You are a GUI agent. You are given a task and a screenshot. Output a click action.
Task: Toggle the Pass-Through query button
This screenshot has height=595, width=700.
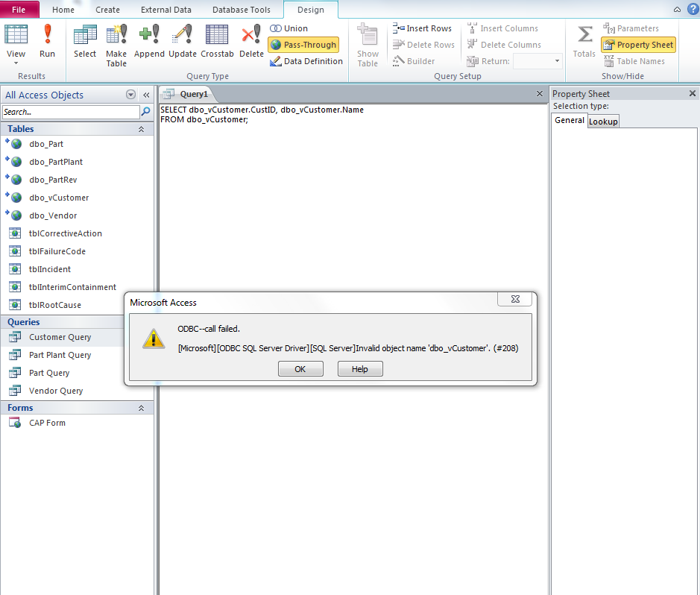pos(303,45)
